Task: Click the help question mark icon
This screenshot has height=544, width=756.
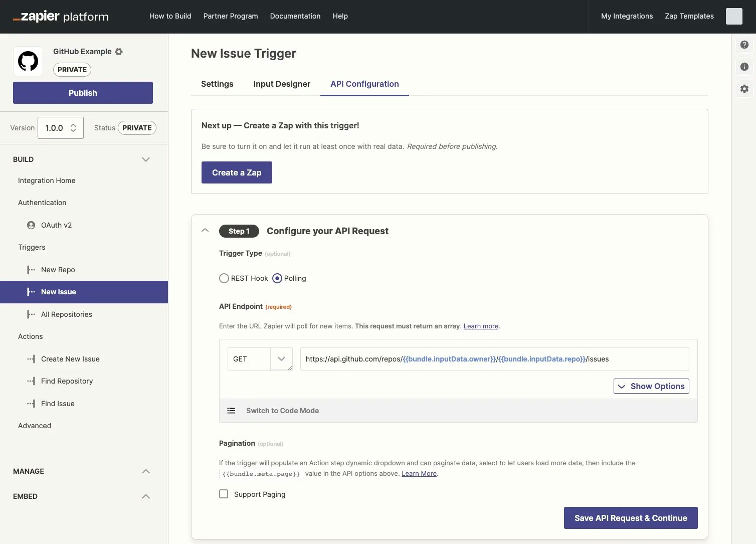Action: pyautogui.click(x=744, y=45)
